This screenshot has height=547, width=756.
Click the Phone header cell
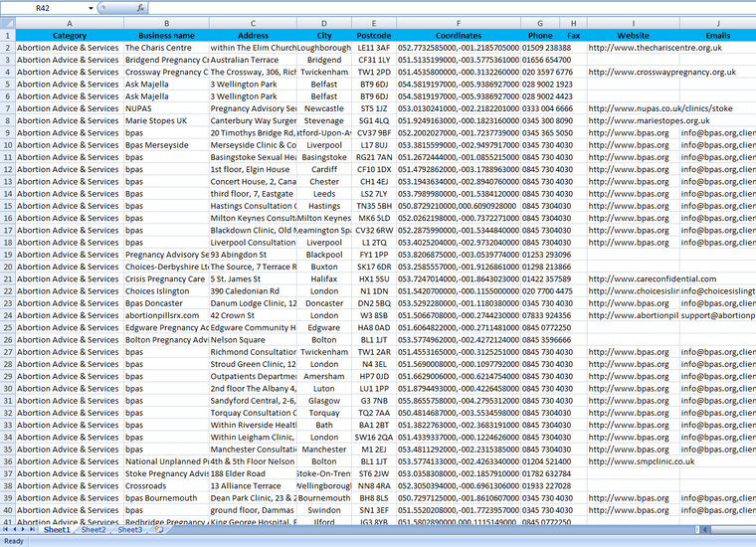point(540,35)
